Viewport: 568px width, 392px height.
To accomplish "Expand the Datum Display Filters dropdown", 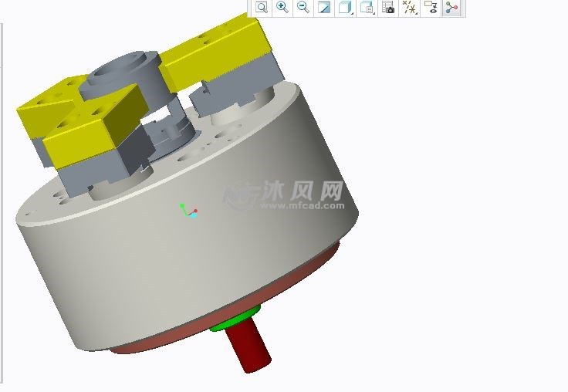I will pyautogui.click(x=410, y=8).
